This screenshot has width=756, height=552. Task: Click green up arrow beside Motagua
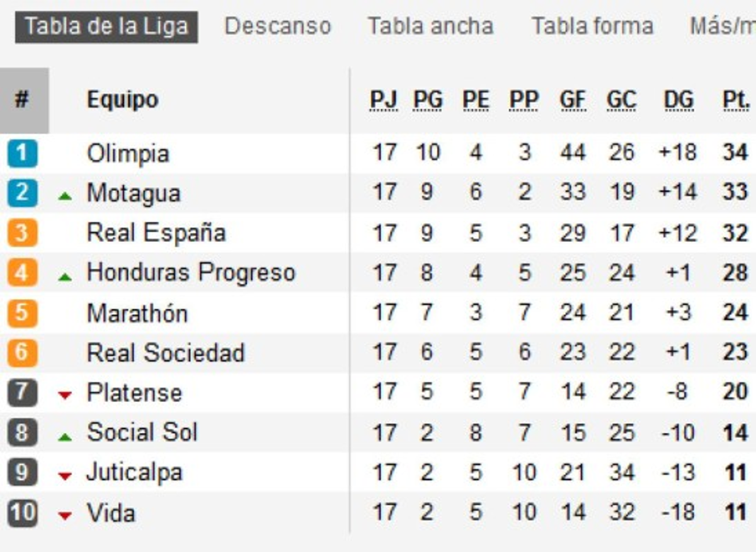pos(64,196)
